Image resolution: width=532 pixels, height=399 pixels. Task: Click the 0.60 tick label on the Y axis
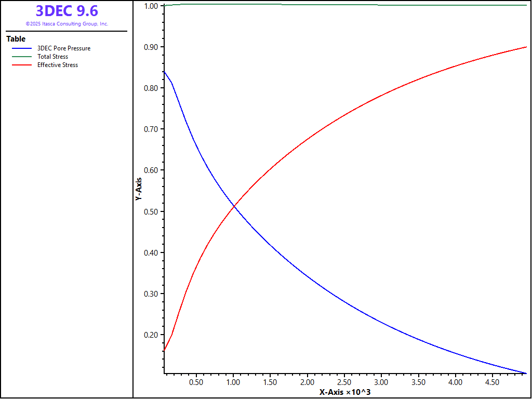[150, 170]
